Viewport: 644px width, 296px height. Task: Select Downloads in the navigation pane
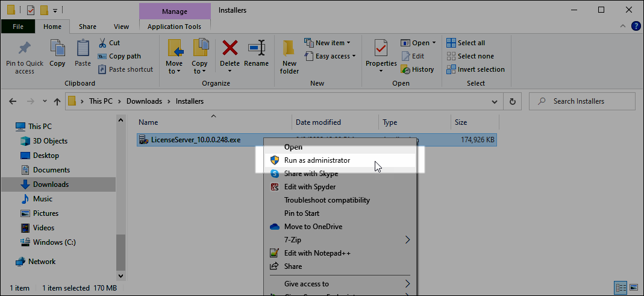click(51, 184)
